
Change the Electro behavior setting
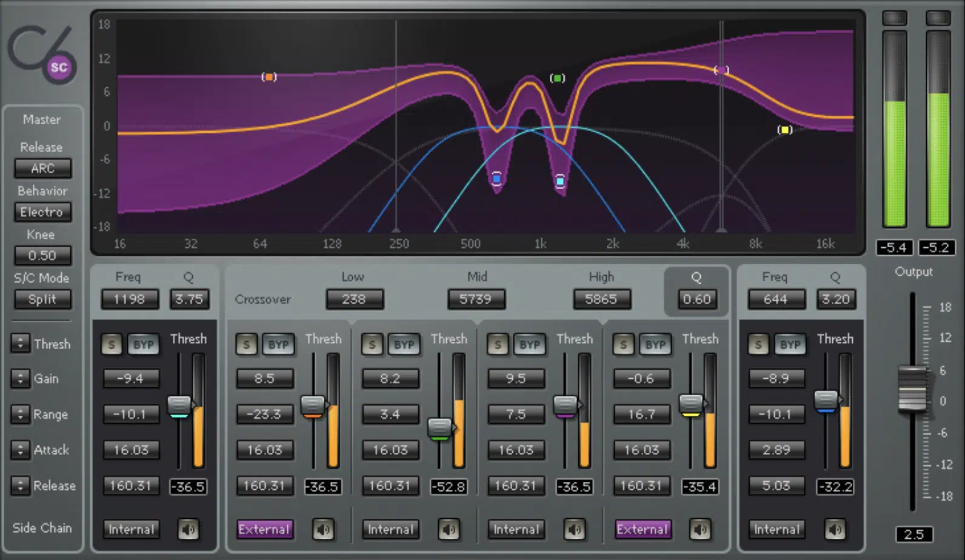tap(42, 212)
